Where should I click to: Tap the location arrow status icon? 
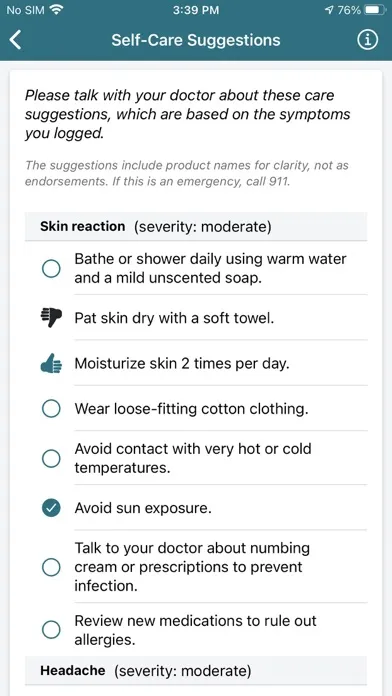pos(329,10)
